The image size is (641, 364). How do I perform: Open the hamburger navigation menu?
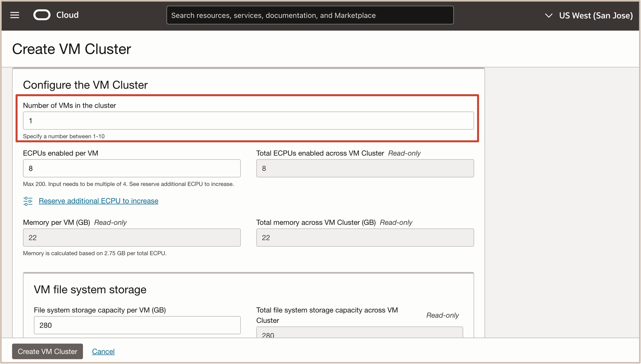coord(14,15)
